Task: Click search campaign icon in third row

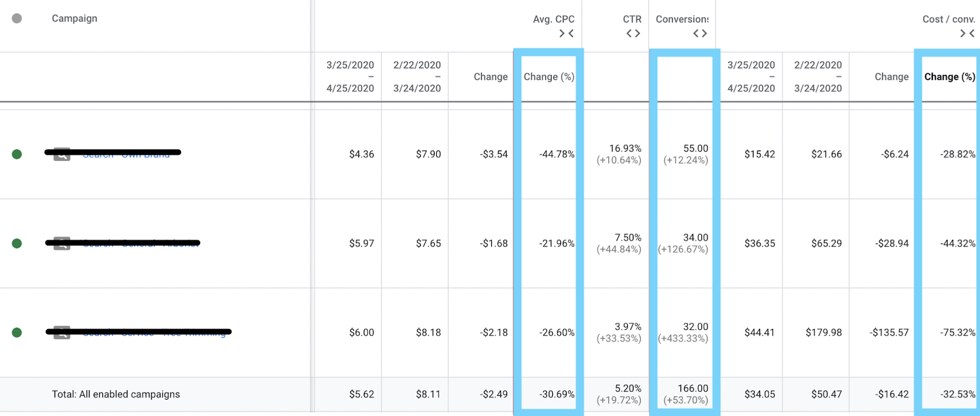Action: pos(62,333)
